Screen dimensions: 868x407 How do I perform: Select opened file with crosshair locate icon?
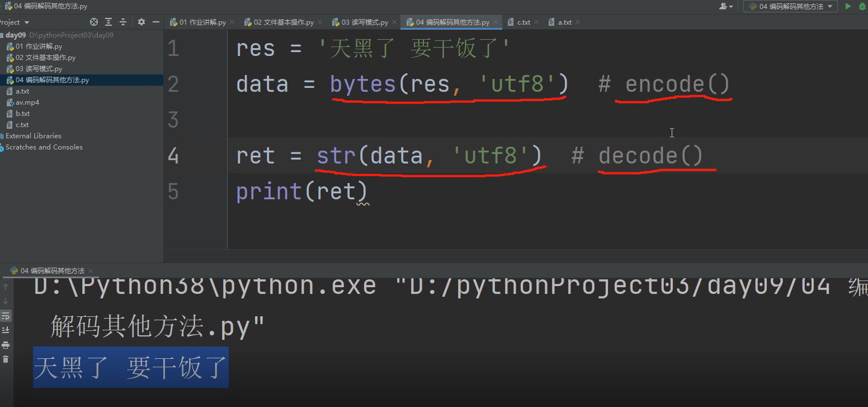[94, 22]
